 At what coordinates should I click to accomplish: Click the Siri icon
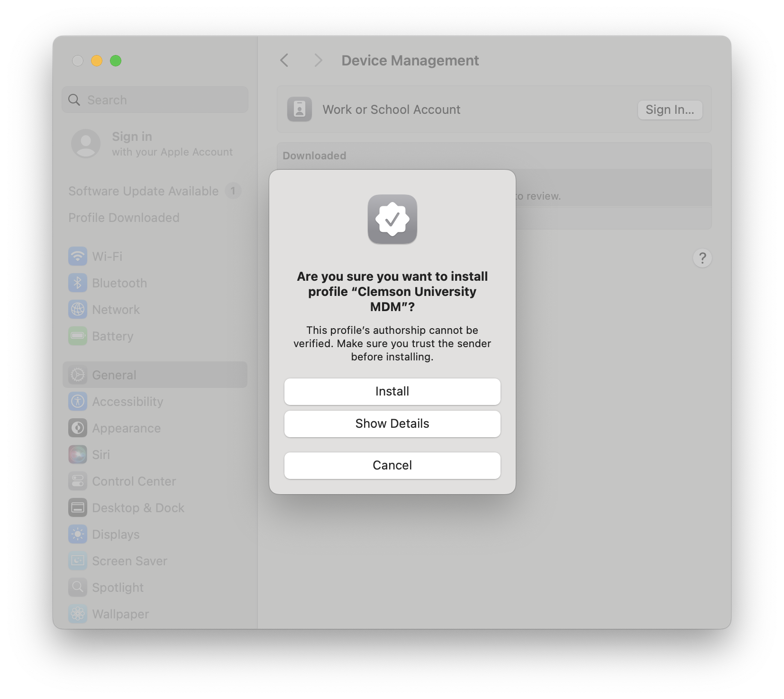pos(78,455)
